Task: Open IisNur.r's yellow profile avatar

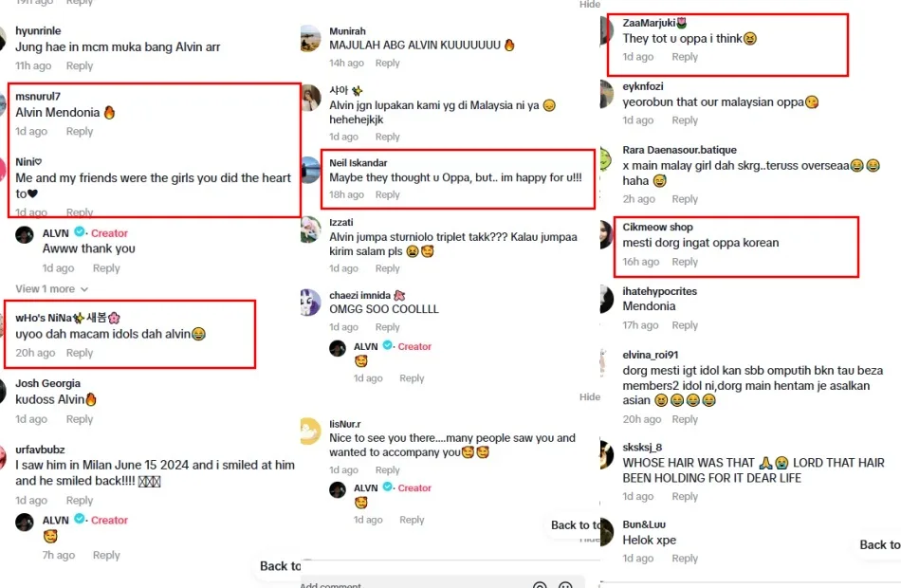Action: pyautogui.click(x=311, y=432)
